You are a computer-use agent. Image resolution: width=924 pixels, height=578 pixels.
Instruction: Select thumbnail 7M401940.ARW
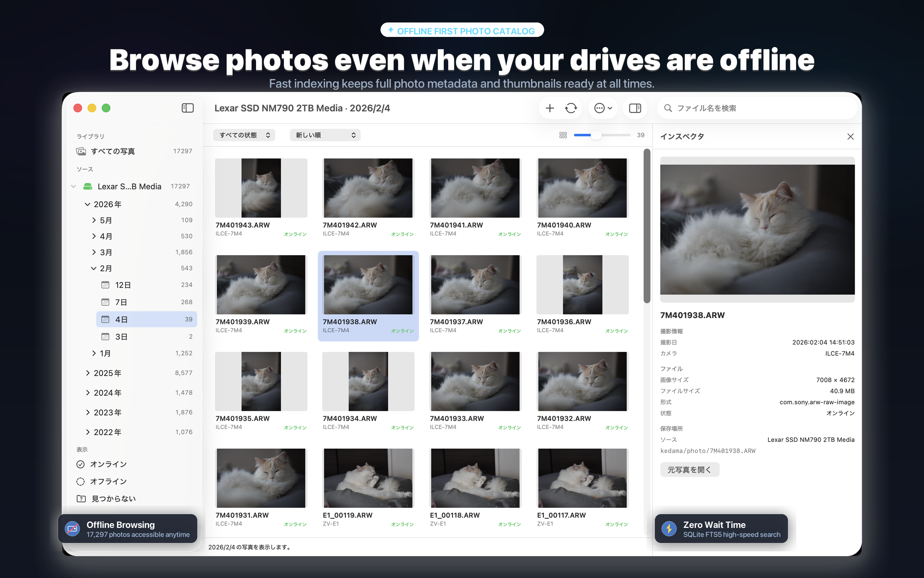point(582,188)
